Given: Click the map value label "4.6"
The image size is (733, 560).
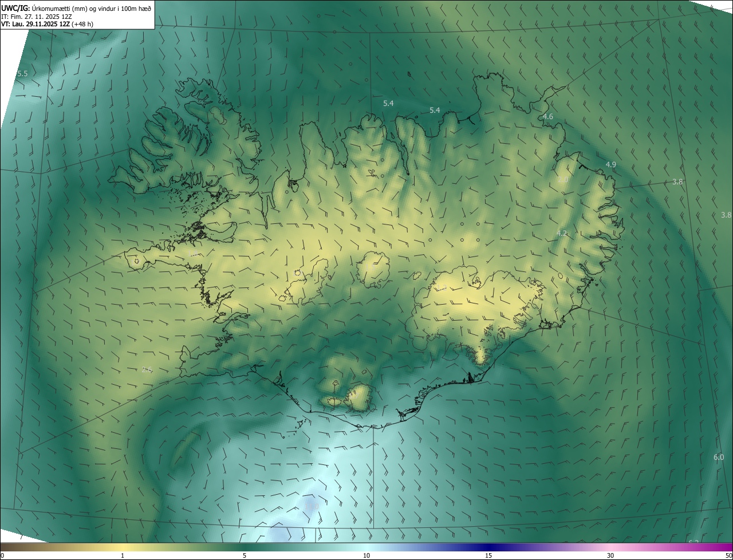Looking at the screenshot, I should coord(547,117).
